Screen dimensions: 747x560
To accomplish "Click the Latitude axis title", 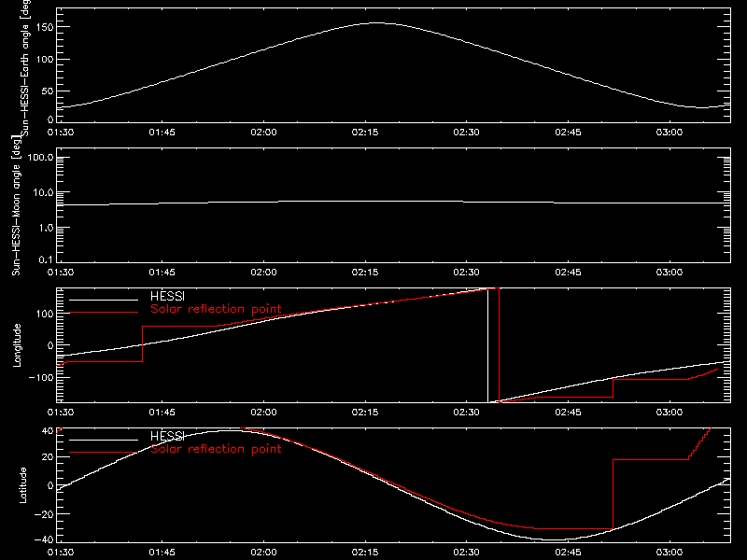I will [22, 485].
